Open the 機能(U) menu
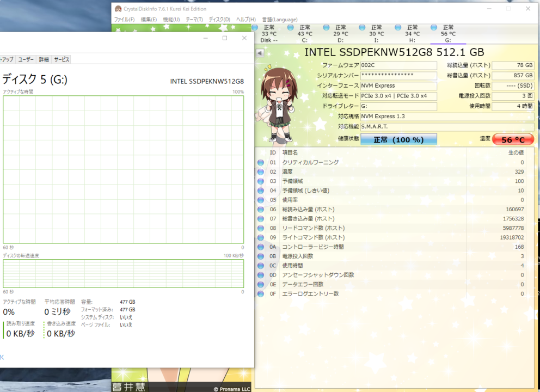 tap(171, 20)
